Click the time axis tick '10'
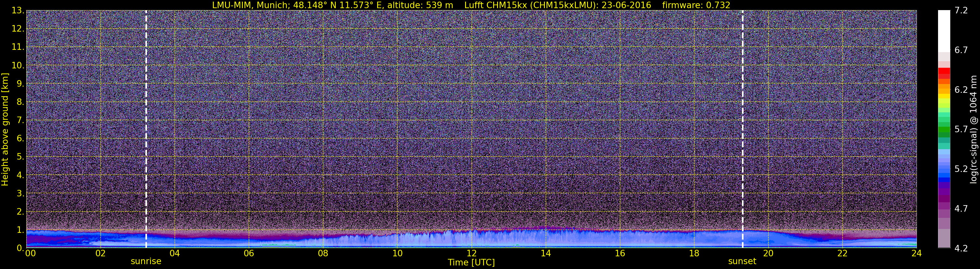Screen dimensions: 980x269 pyautogui.click(x=397, y=253)
